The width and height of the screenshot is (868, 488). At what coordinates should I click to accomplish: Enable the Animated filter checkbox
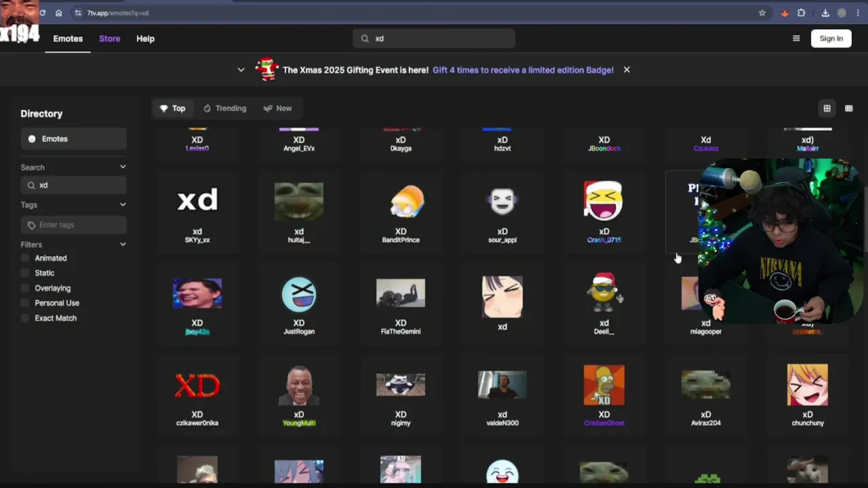(x=26, y=258)
